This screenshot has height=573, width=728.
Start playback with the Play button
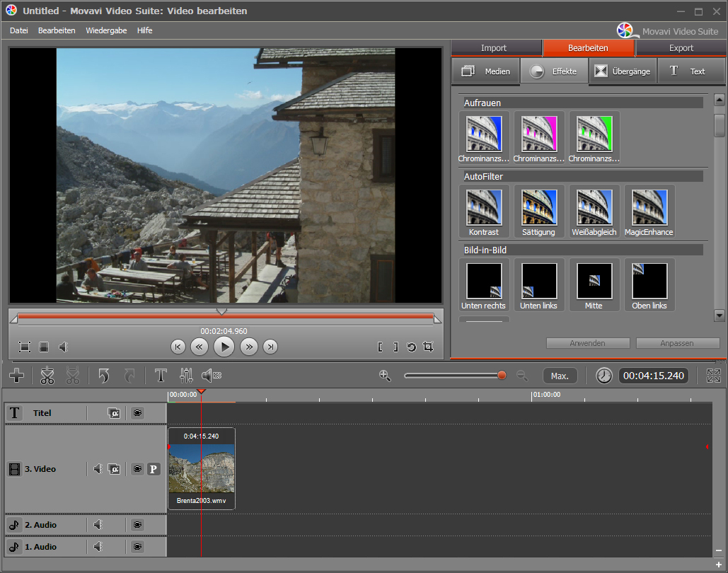click(224, 347)
